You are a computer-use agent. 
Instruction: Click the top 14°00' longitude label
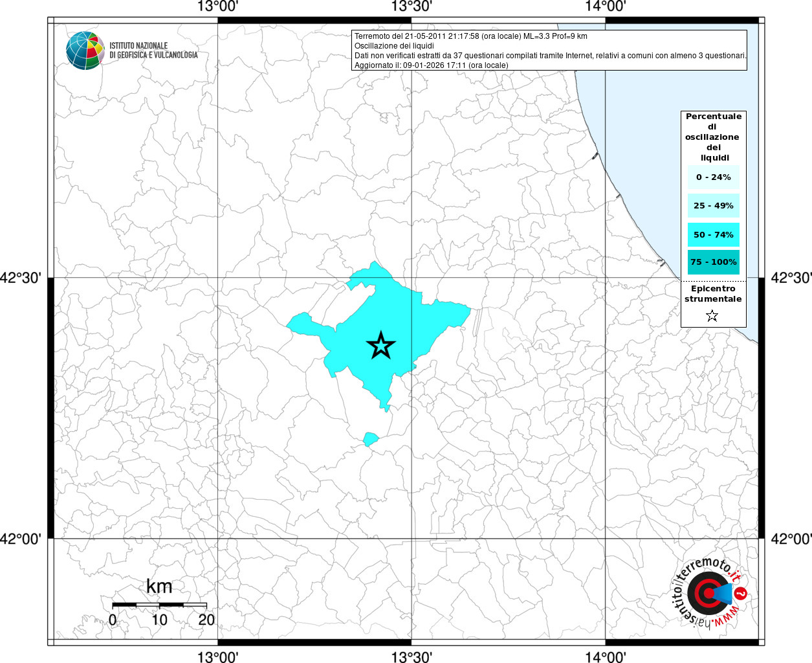coord(606,6)
